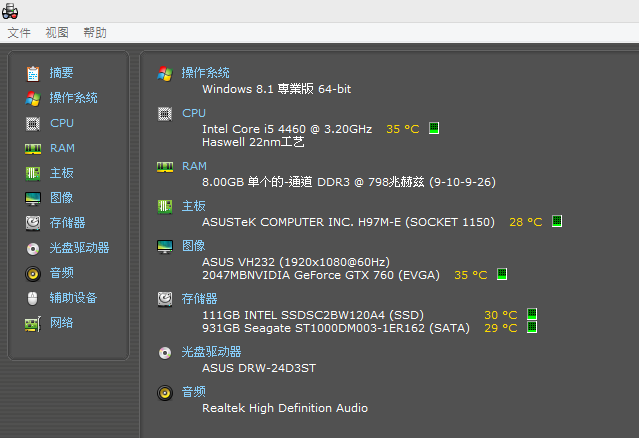The width and height of the screenshot is (639, 438).
Task: Go to 主板 section in sidebar
Action: click(x=62, y=173)
